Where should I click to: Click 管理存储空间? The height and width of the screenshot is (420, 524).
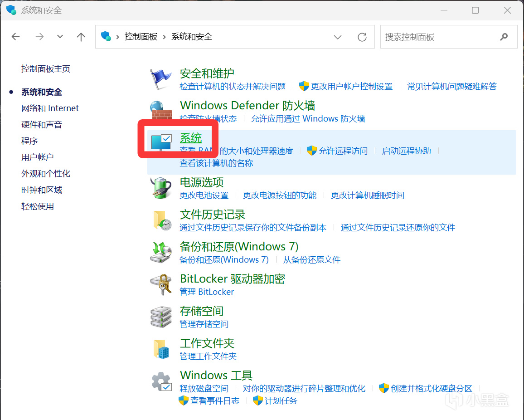tap(204, 324)
